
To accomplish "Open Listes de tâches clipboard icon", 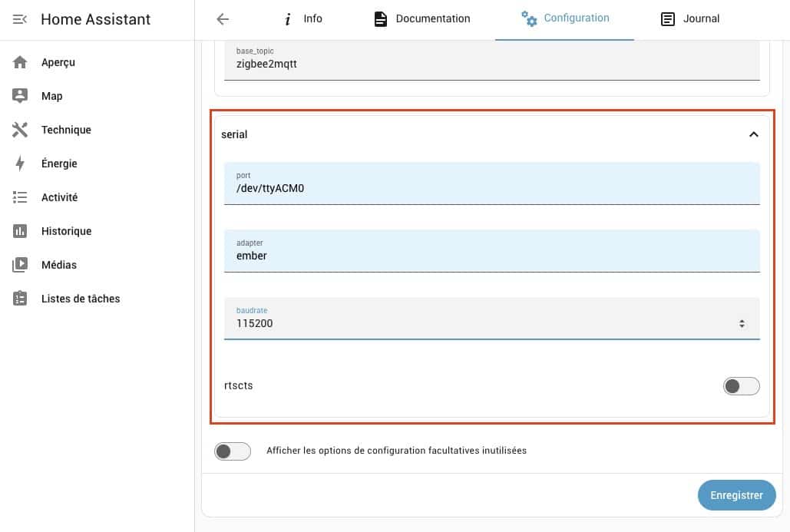I will click(20, 298).
